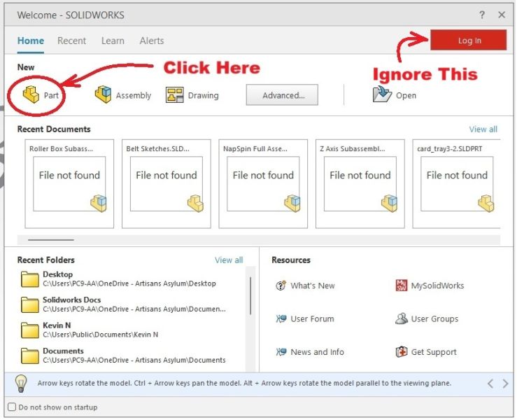
Task: Show previous tip with left chevron
Action: 490,384
